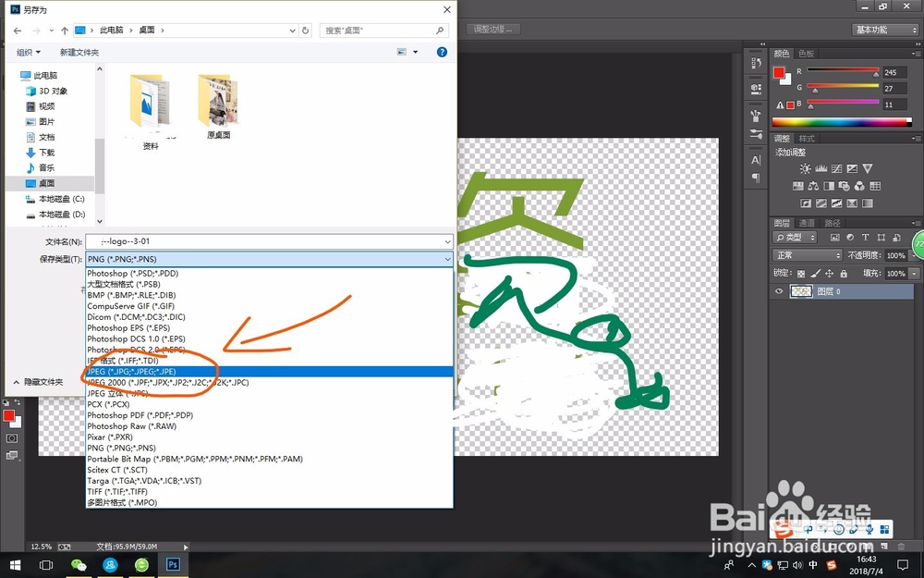Open the view options dropdown arrow

coord(416,52)
